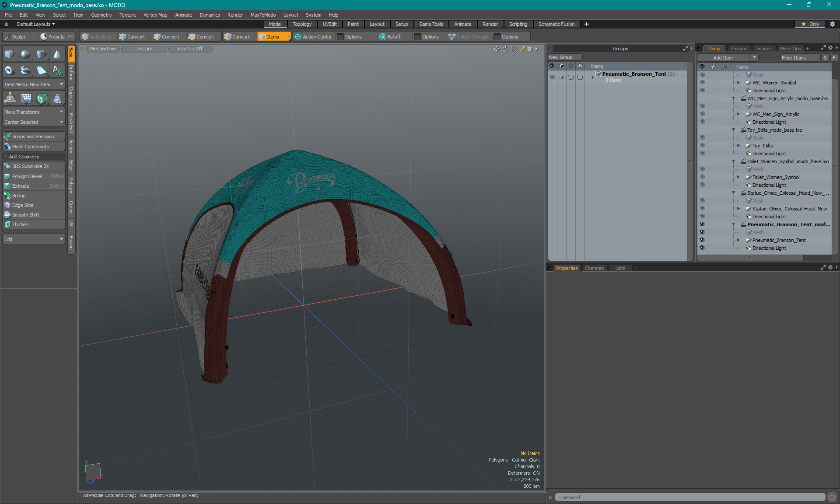Select the Deform vertical tab
The height and width of the screenshot is (504, 840).
(71, 73)
